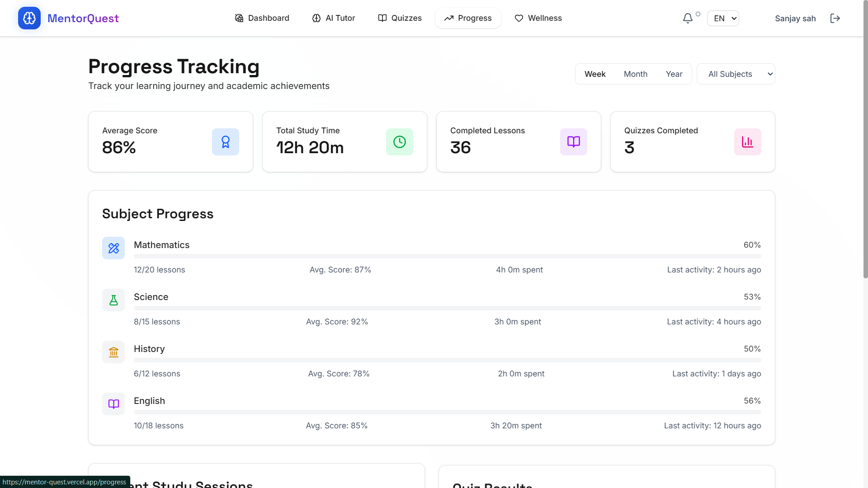Click the logout arrow icon
868x488 pixels.
[x=835, y=18]
